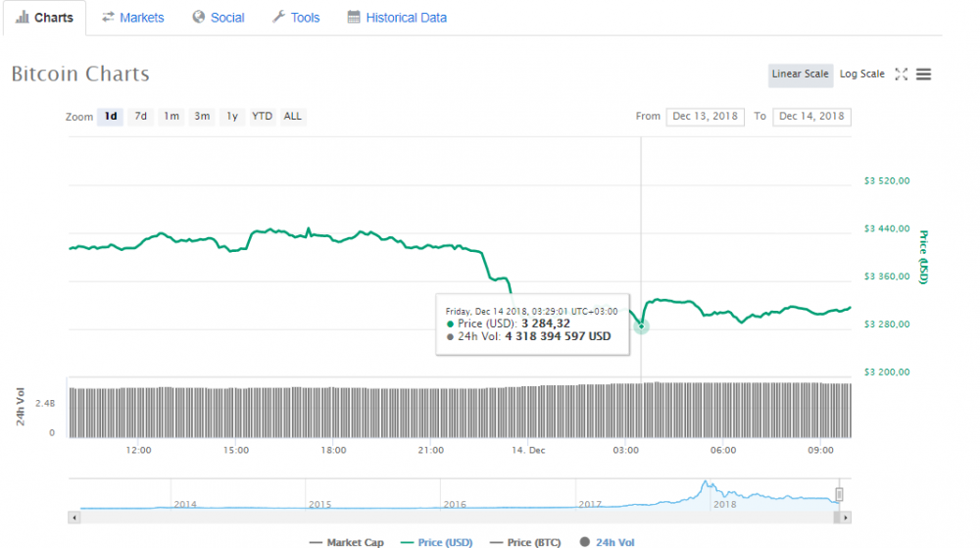Click the navigator right range handle
The width and height of the screenshot is (980, 548).
[x=839, y=494]
